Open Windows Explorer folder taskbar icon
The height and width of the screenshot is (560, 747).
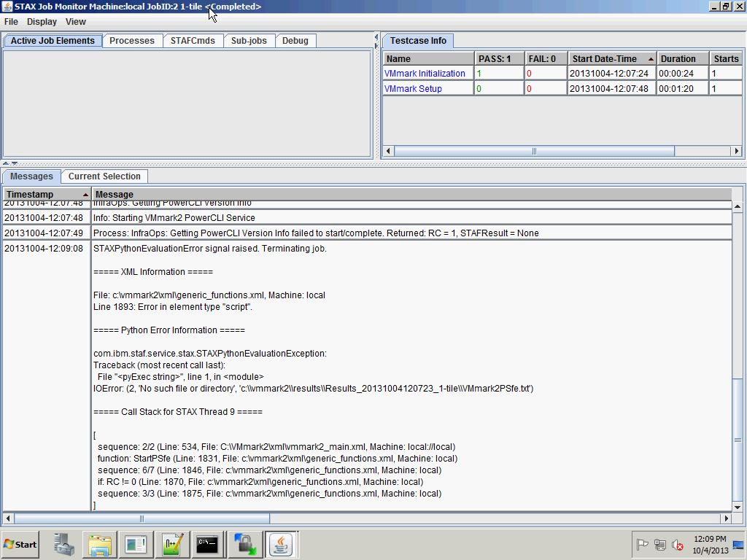[x=99, y=544]
